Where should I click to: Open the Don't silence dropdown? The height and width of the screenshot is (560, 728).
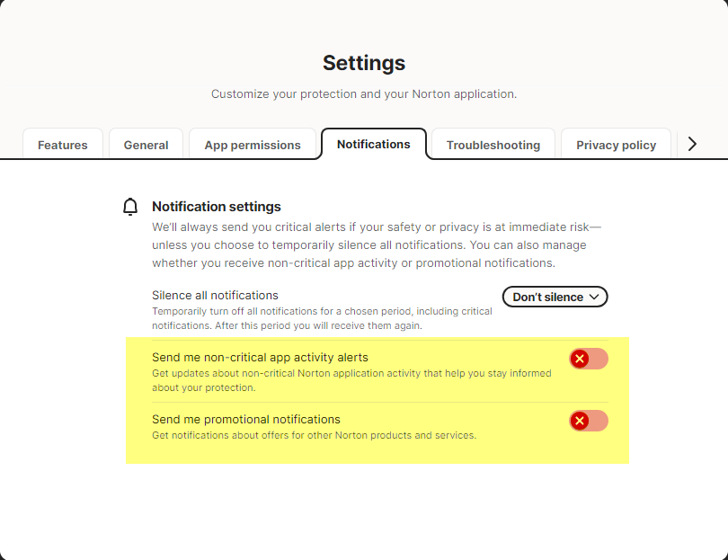(x=555, y=297)
